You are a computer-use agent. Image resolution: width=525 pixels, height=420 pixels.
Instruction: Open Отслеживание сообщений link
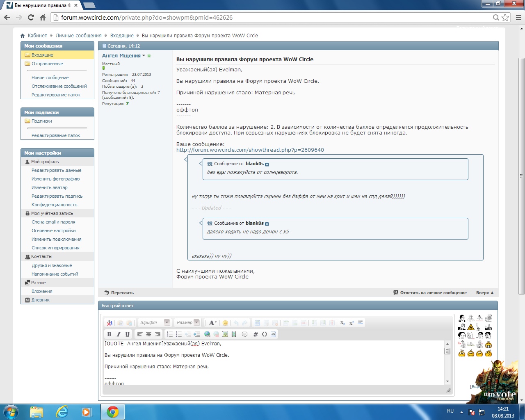coord(59,86)
